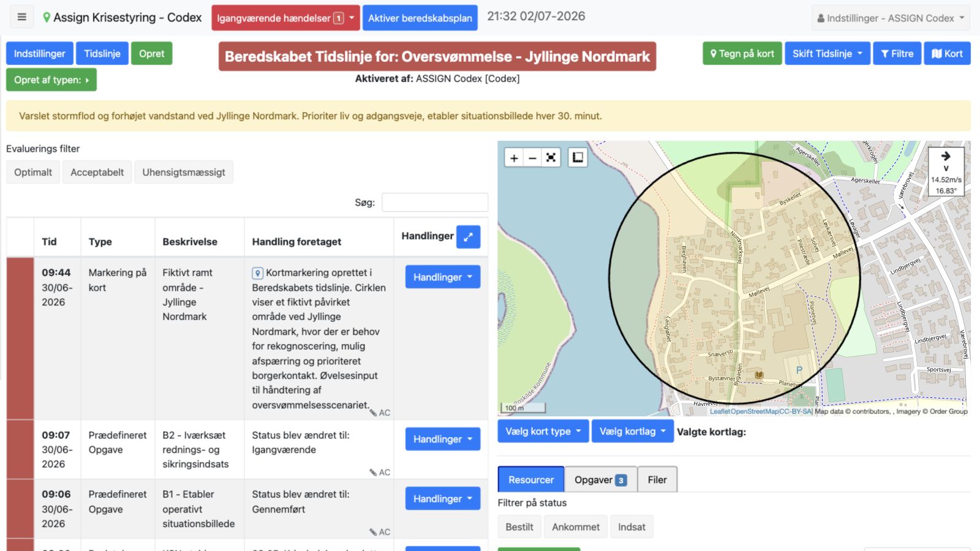Screen dimensions: 980x551
Task: Click the Indstillinger button
Action: pos(40,53)
